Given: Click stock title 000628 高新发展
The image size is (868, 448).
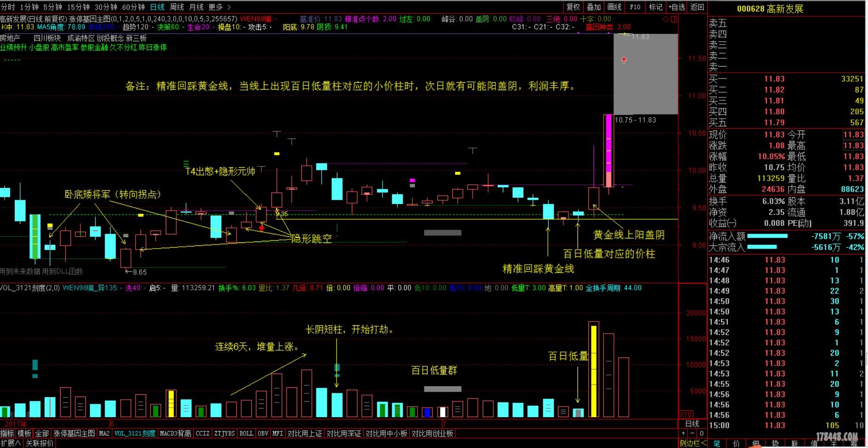Looking at the screenshot, I should pyautogui.click(x=770, y=9).
